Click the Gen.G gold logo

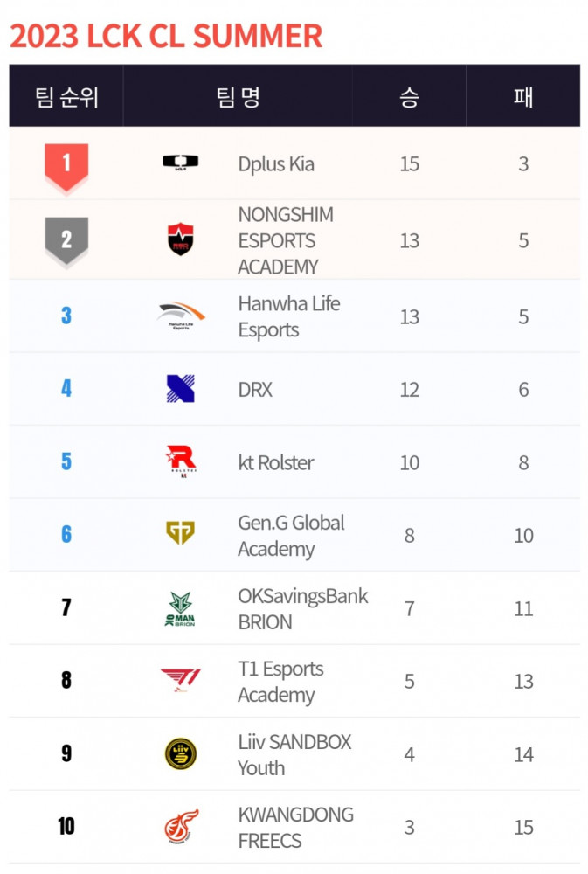[x=181, y=533]
